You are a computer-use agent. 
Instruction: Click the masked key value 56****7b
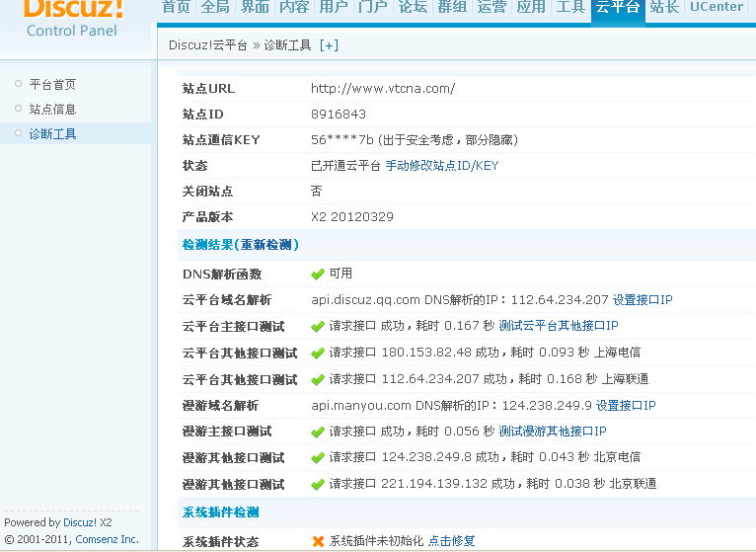pyautogui.click(x=342, y=140)
